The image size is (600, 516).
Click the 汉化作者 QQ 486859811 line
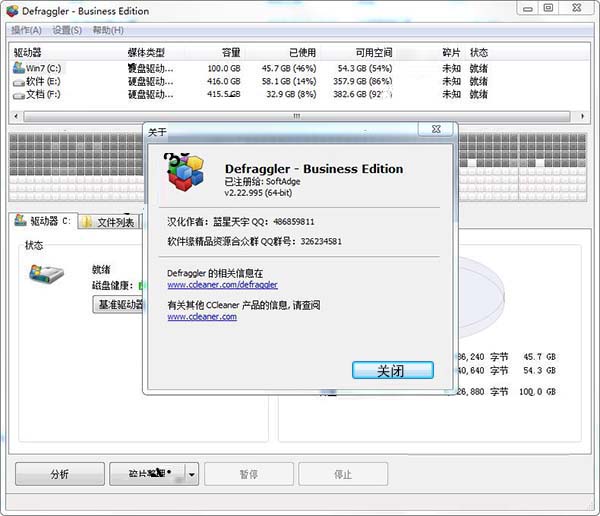(x=241, y=222)
